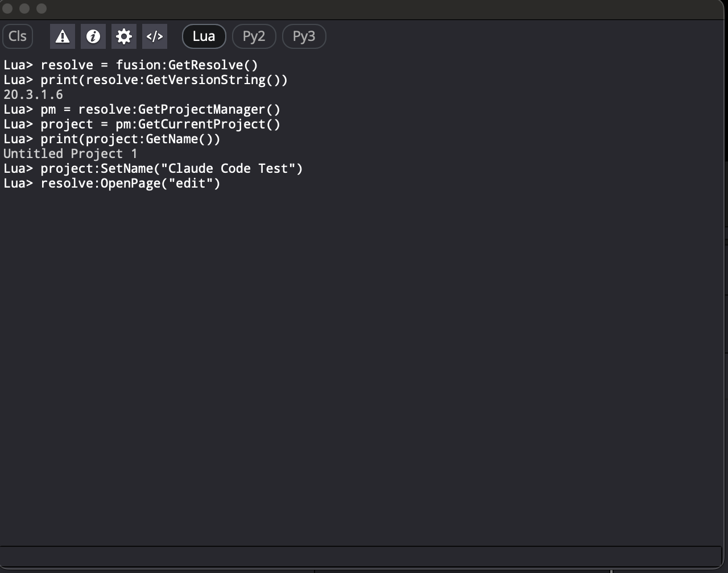Minimize the console window

click(24, 9)
